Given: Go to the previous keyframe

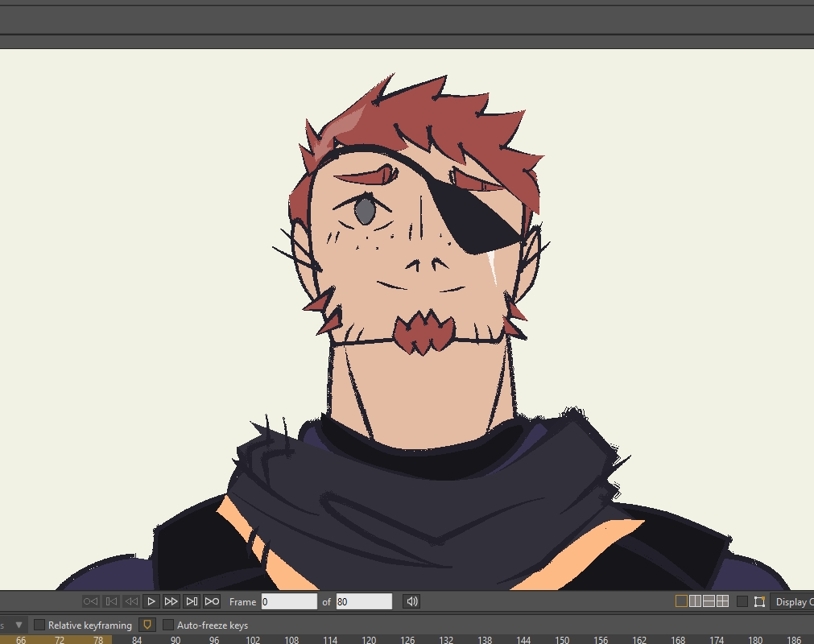Looking at the screenshot, I should (x=111, y=601).
